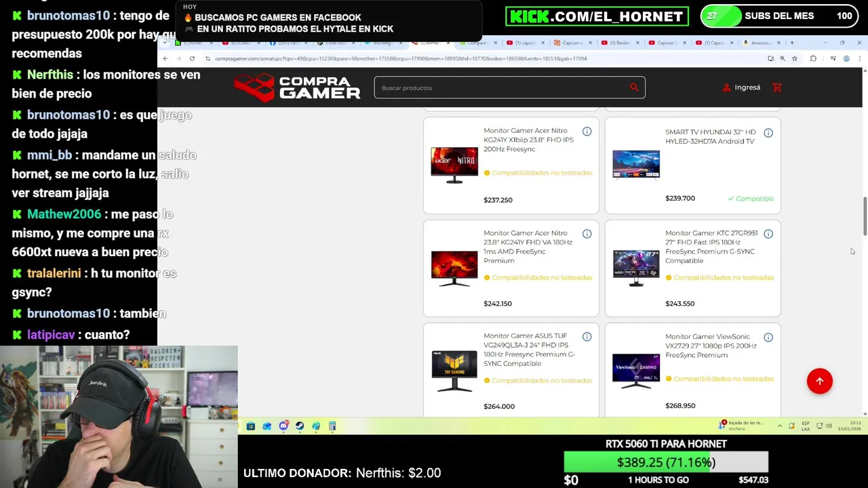
Task: Click the $237.250 price
Action: coord(498,200)
